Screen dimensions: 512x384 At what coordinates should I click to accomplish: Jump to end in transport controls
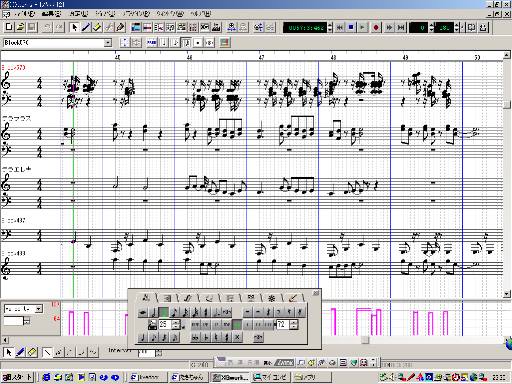pos(401,27)
